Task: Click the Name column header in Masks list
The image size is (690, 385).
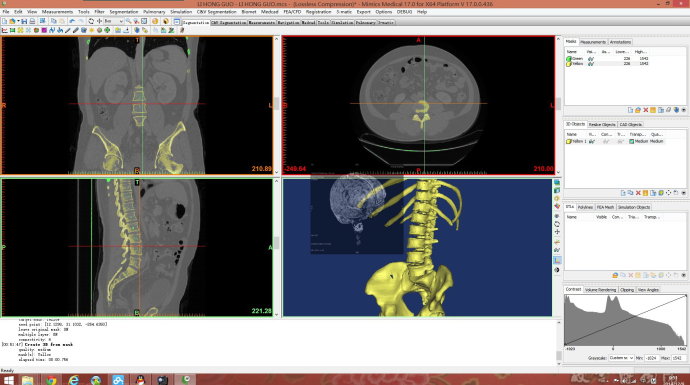Action: pyautogui.click(x=572, y=52)
